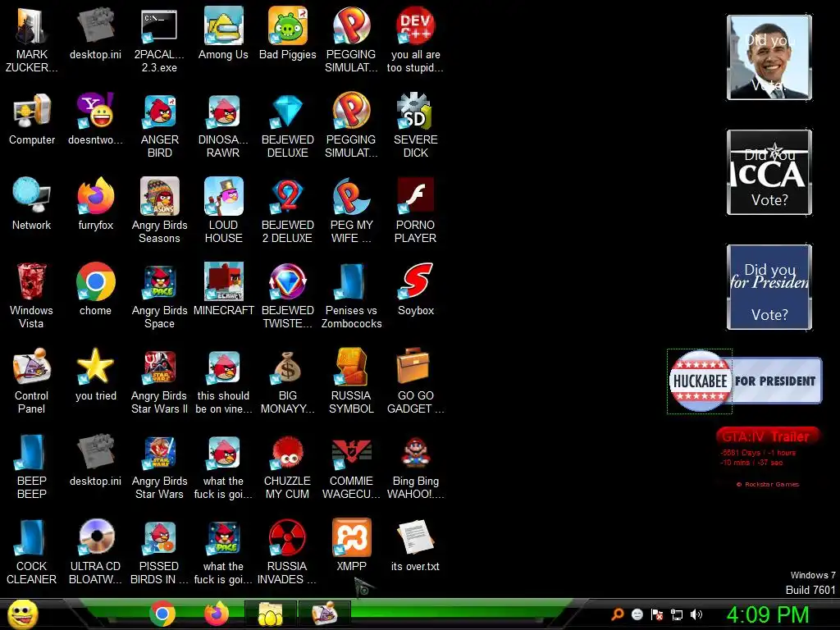Open the smiley face Start button
This screenshot has height=630, width=840.
22,614
